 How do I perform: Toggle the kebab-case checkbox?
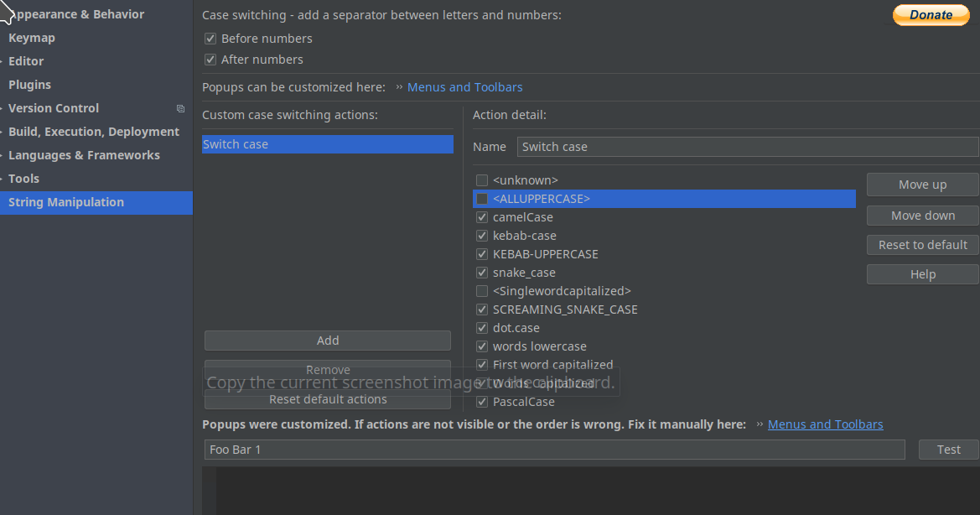[482, 236]
